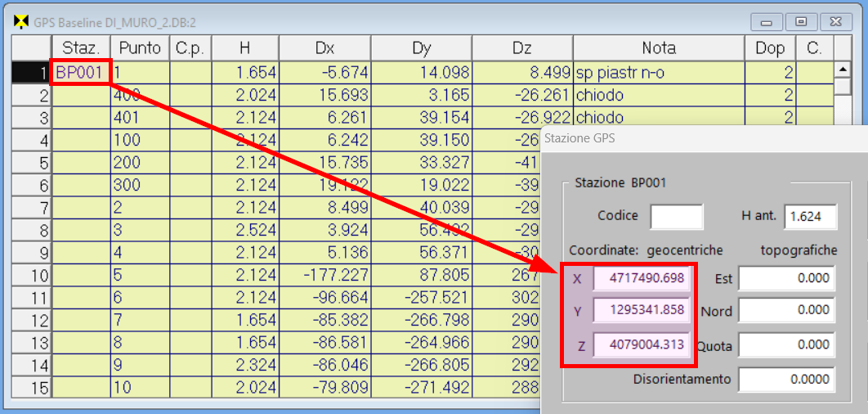The image size is (868, 414).
Task: Click the scrollbar up arrow in table
Action: pyautogui.click(x=843, y=70)
